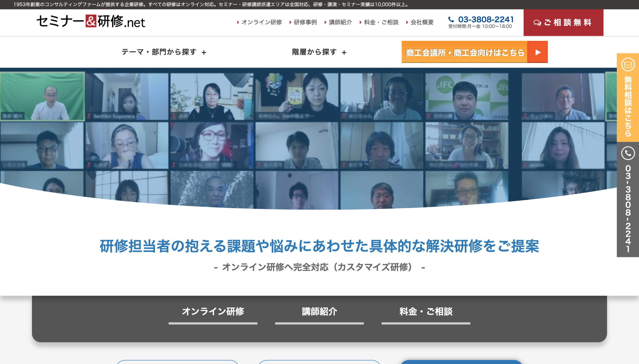Click the セミナー&研修.net logo

point(91,21)
